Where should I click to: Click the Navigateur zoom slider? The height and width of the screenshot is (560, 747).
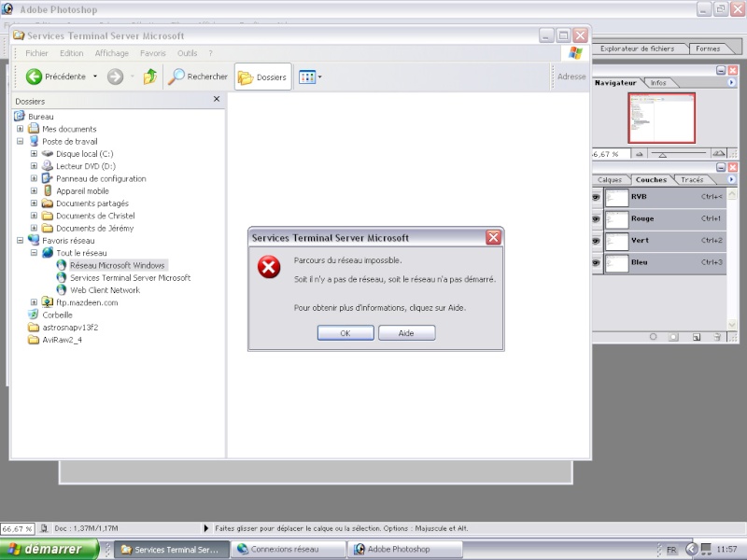click(x=678, y=153)
